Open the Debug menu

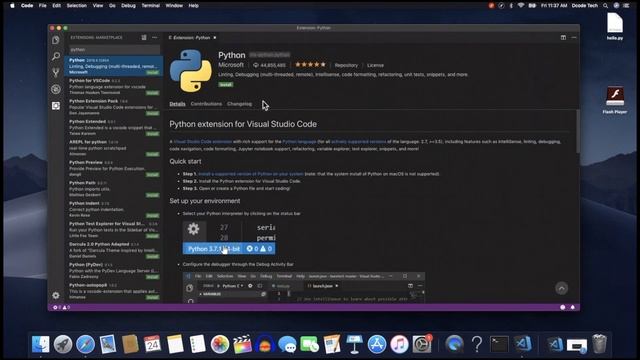pyautogui.click(x=128, y=6)
